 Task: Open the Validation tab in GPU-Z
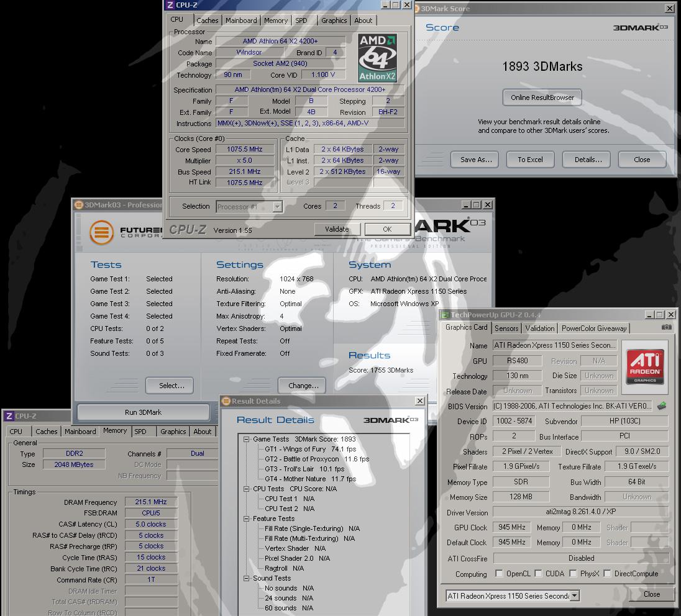(540, 328)
